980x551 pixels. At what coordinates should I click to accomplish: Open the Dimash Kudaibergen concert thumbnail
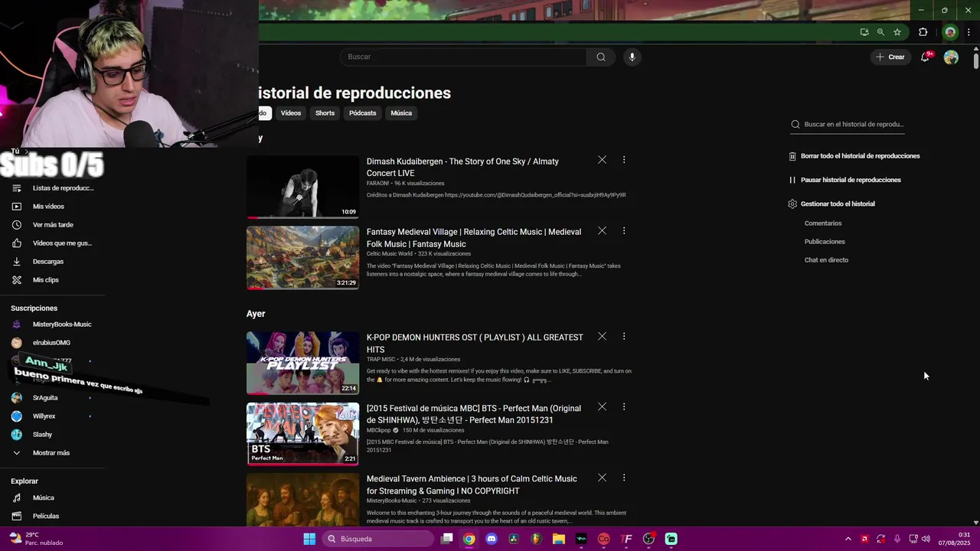(302, 187)
